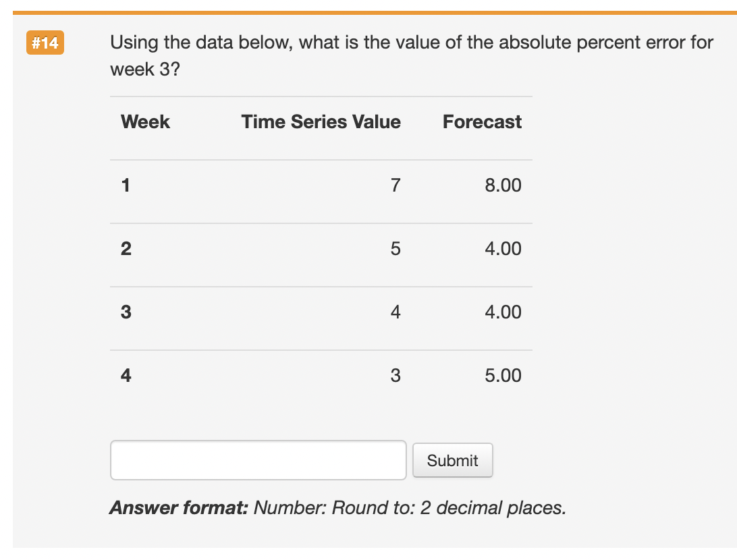Click the Answer format instruction text
Screen dimensions: 737x560
[x=336, y=507]
